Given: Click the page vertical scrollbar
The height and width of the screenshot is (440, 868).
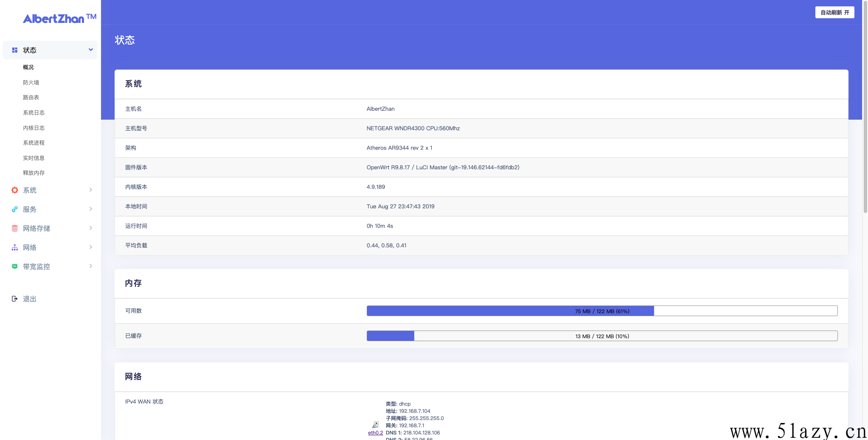Looking at the screenshot, I should [x=865, y=106].
